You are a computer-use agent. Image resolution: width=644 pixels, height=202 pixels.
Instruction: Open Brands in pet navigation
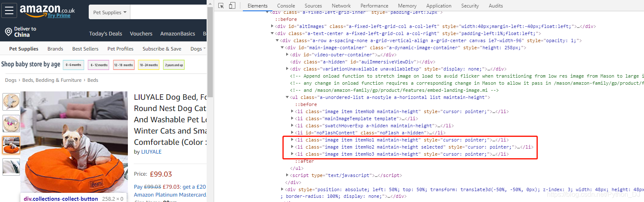pyautogui.click(x=55, y=49)
